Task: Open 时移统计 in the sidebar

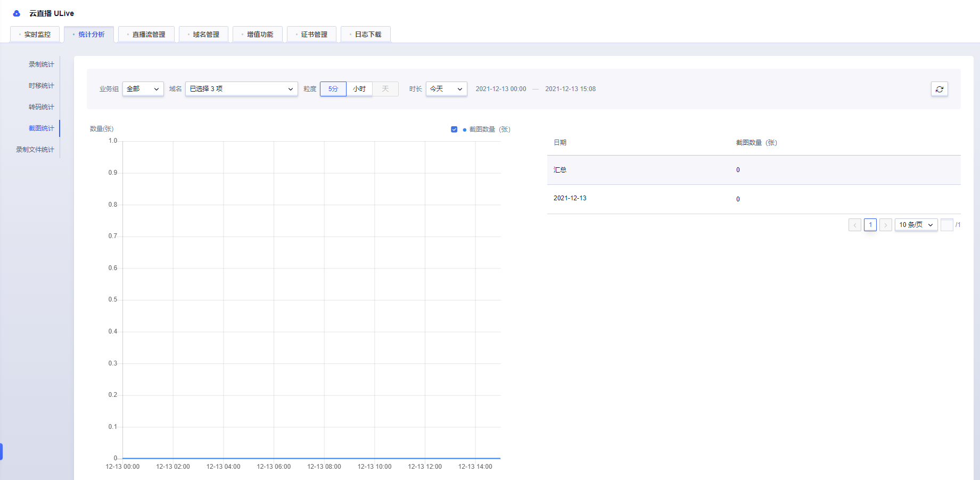Action: [x=42, y=86]
